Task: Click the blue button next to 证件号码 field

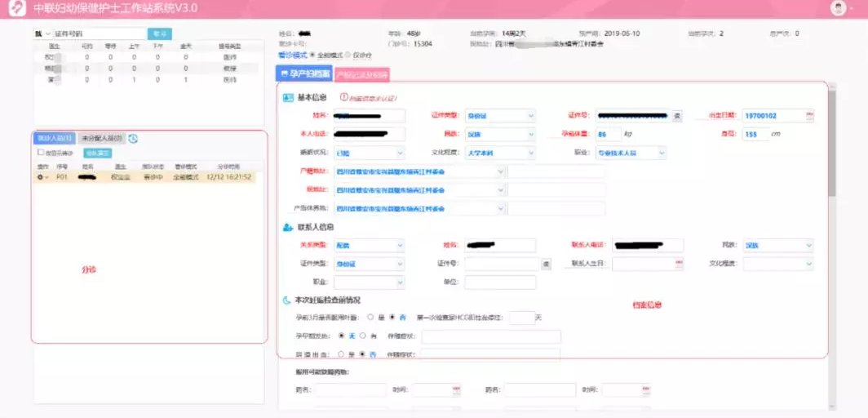Action: (159, 34)
